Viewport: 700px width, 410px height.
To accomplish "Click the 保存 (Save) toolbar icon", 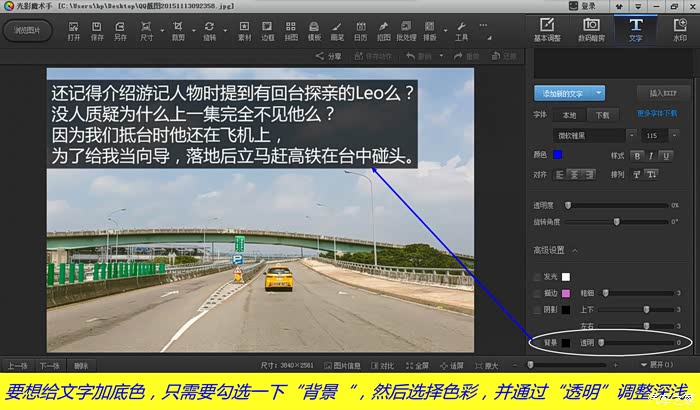I will coord(97,29).
